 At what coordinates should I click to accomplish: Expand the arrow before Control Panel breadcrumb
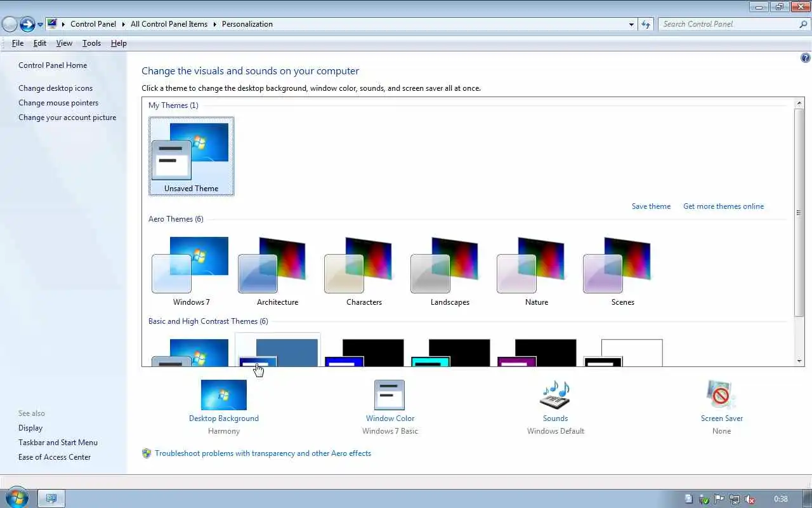click(63, 24)
